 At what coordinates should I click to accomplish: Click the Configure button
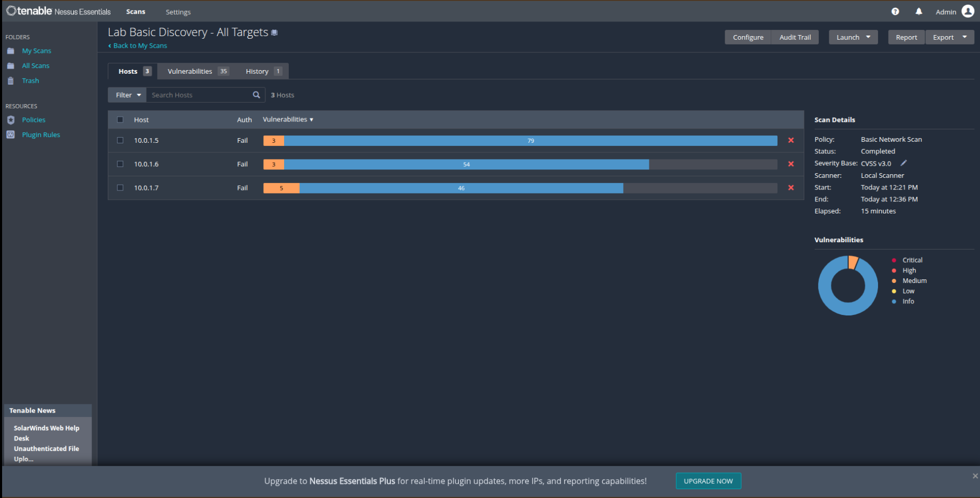pos(748,37)
